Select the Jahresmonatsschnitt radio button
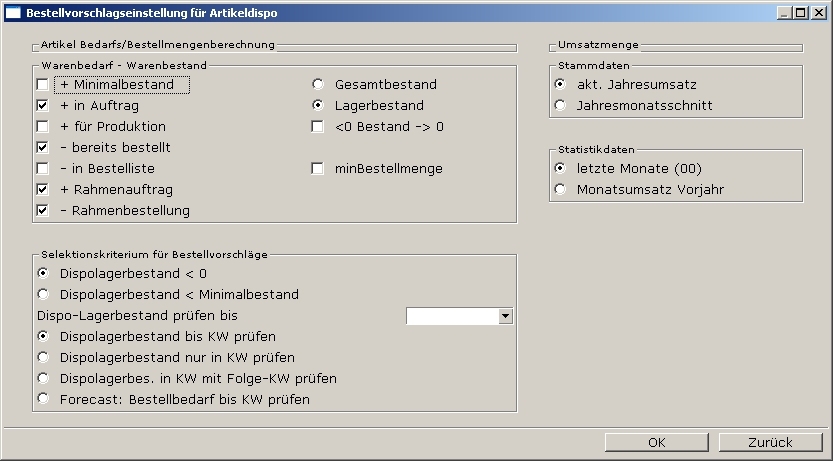Image resolution: width=833 pixels, height=461 pixels. (x=560, y=105)
